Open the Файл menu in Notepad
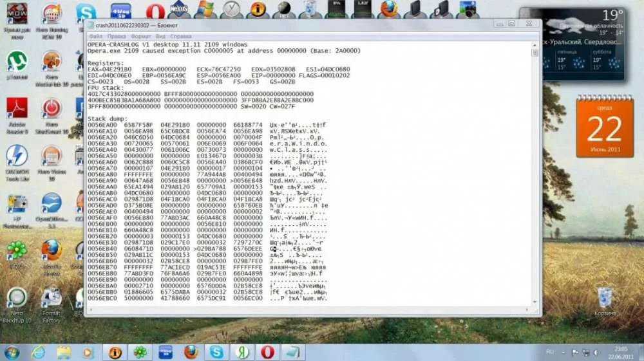This screenshot has height=361, width=644. [x=96, y=37]
